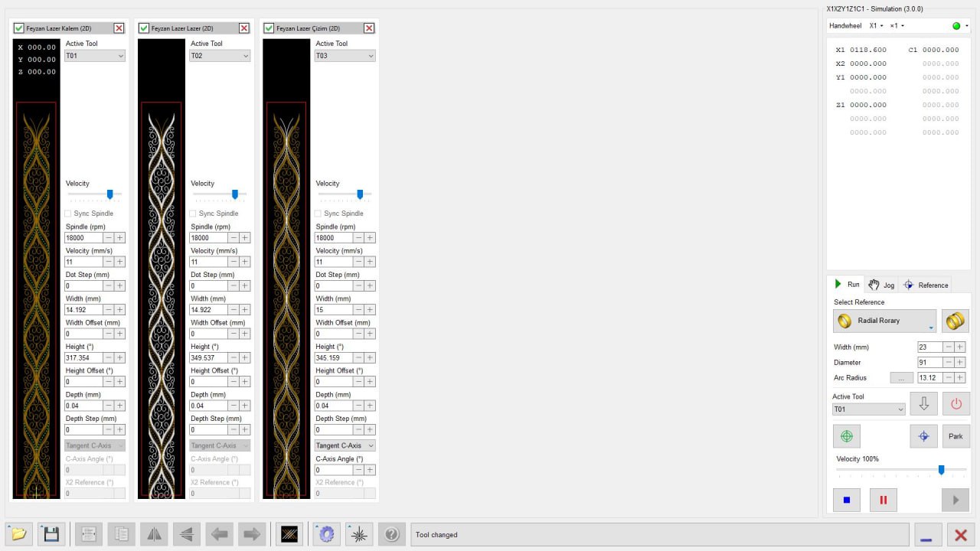The height and width of the screenshot is (551, 980).
Task: Click the green crosshair target icon
Action: pos(847,436)
